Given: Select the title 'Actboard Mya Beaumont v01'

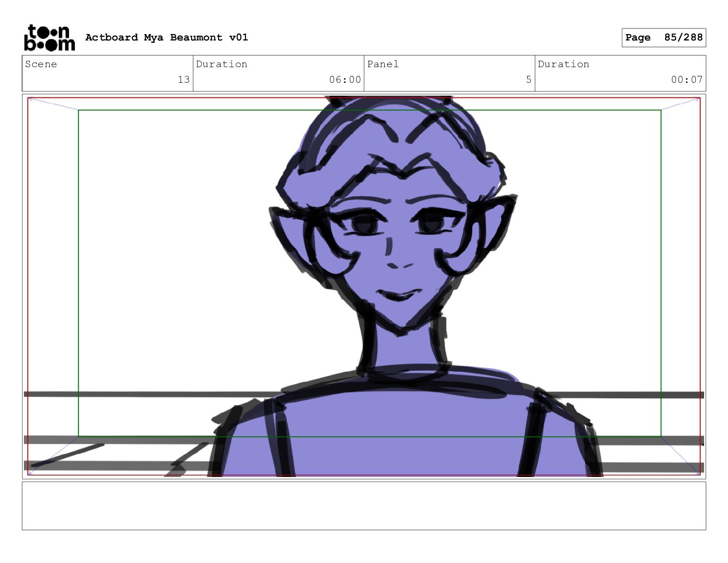Looking at the screenshot, I should 166,37.
